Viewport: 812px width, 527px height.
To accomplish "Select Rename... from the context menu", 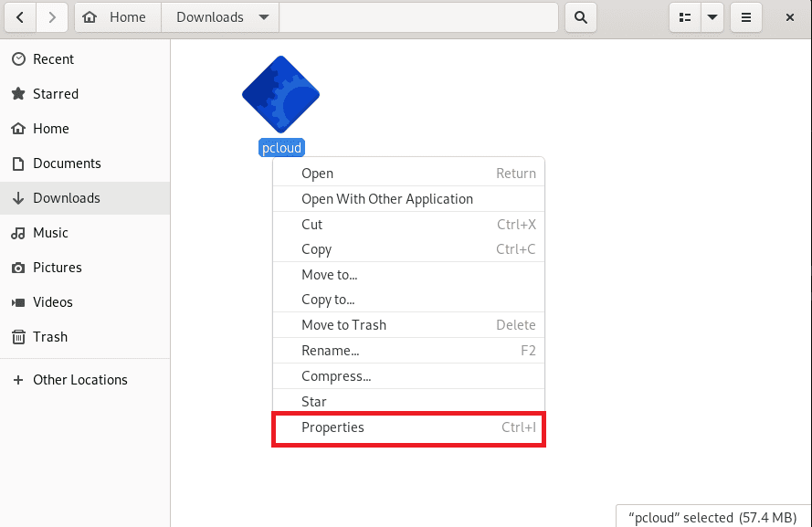I will 408,351.
